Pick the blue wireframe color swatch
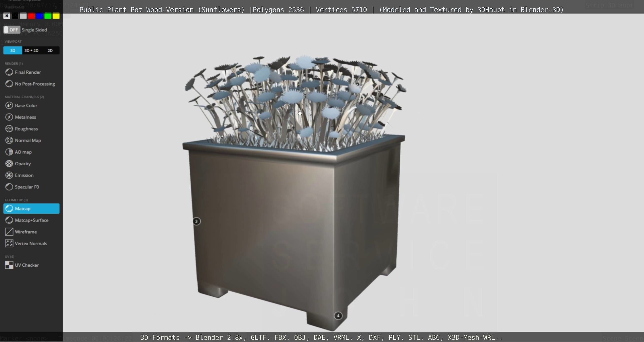The height and width of the screenshot is (342, 644). tap(40, 16)
